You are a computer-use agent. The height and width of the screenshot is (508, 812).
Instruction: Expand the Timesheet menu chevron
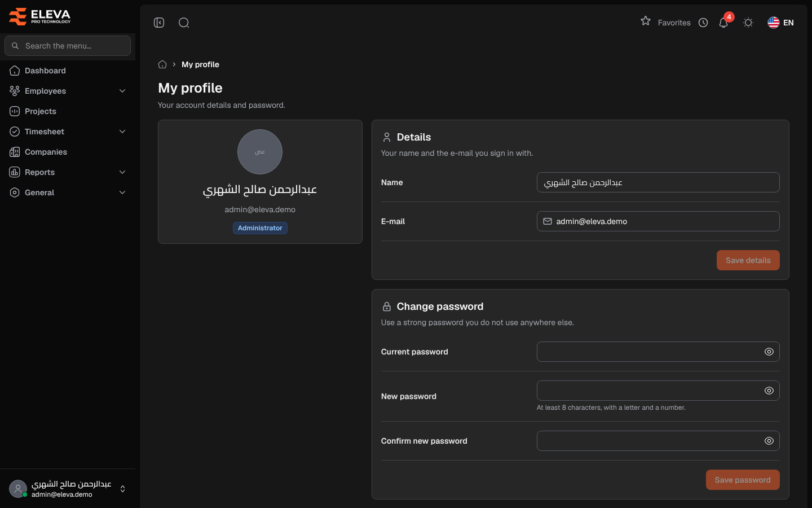[122, 132]
